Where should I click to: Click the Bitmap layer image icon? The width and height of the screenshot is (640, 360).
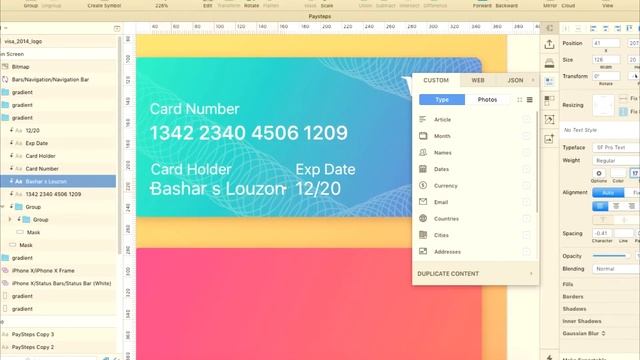[5, 67]
